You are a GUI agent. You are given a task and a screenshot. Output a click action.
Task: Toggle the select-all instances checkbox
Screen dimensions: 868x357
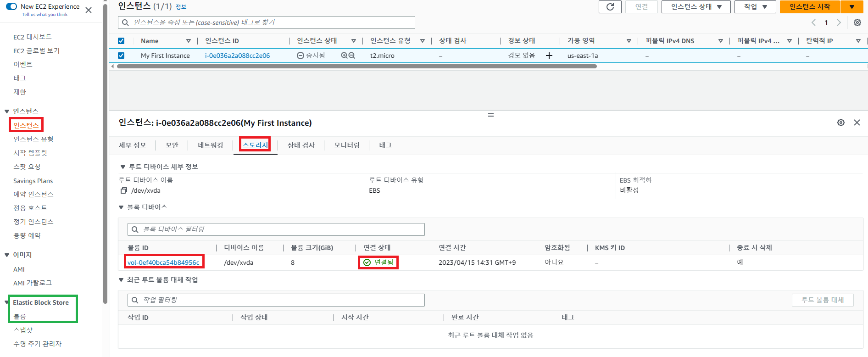(x=121, y=41)
